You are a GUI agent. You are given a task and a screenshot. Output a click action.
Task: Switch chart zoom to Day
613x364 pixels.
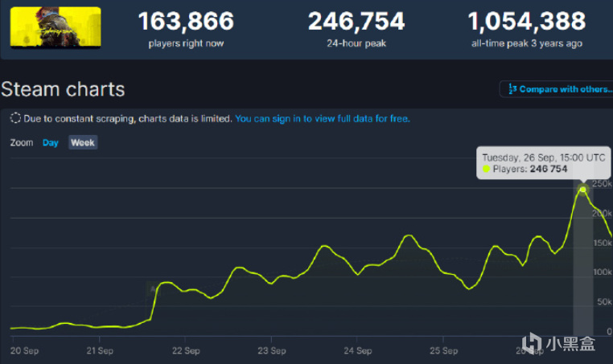tap(51, 142)
